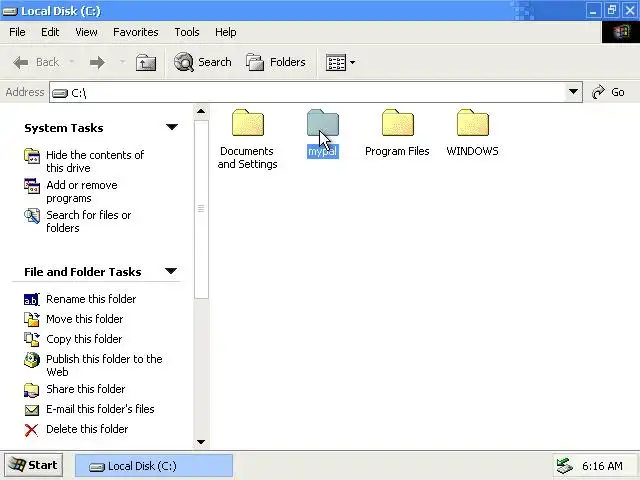The height and width of the screenshot is (480, 640).
Task: Click the task pane scroll up arrow
Action: coord(200,111)
